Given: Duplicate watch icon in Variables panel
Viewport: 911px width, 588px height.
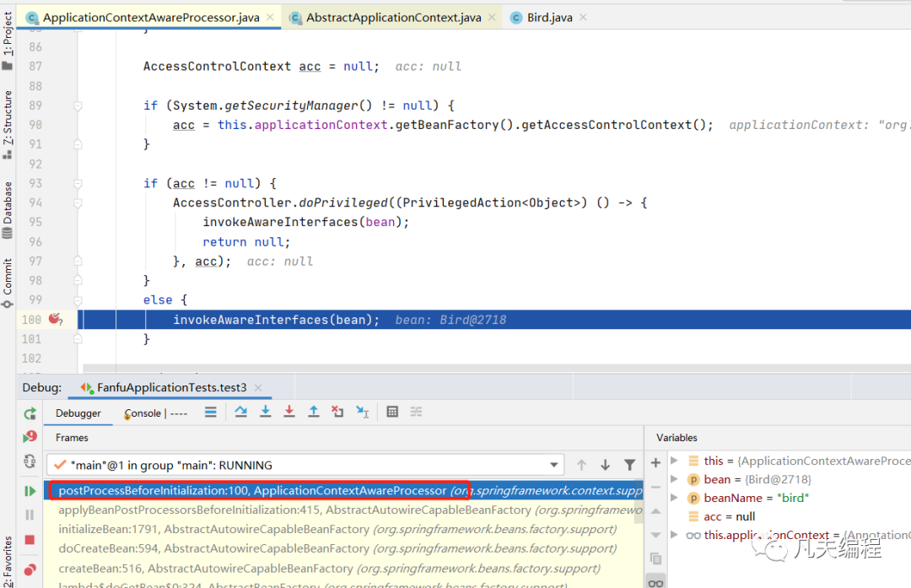Looking at the screenshot, I should 656,558.
